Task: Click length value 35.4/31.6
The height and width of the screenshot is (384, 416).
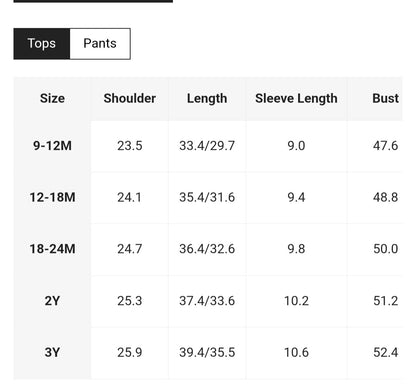Action: pyautogui.click(x=207, y=197)
